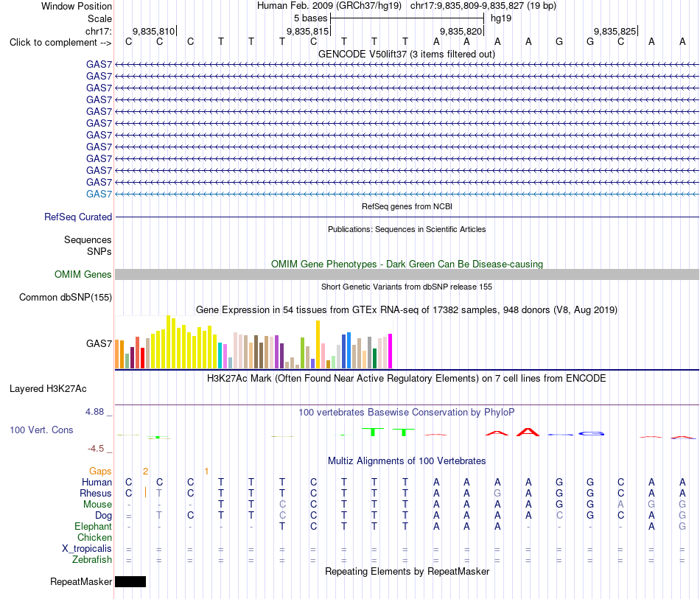Click 'Repeating Elements by RepeatMasker' title
This screenshot has height=599, width=700.
(x=407, y=572)
